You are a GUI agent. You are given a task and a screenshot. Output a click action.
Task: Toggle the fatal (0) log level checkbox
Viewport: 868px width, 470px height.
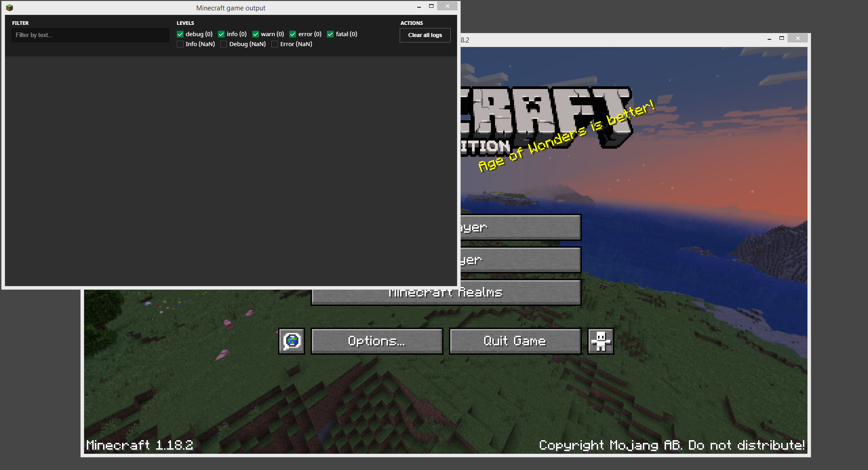(330, 34)
